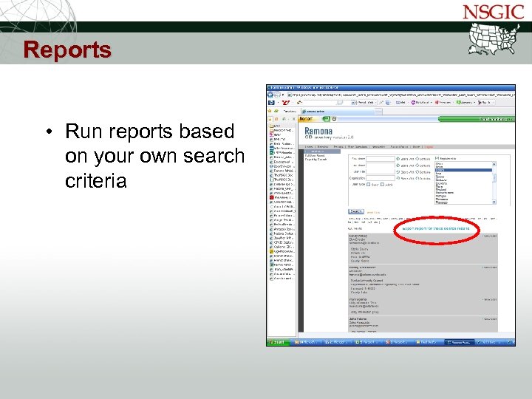Check the User type 'Admin' checkbox

click(x=383, y=185)
